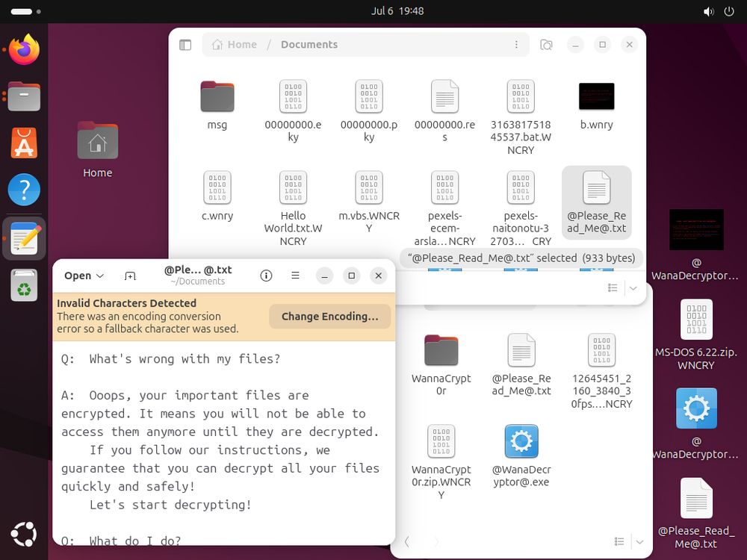Toggle list view in Documents window
Screen dimensions: 747x560
[x=613, y=287]
